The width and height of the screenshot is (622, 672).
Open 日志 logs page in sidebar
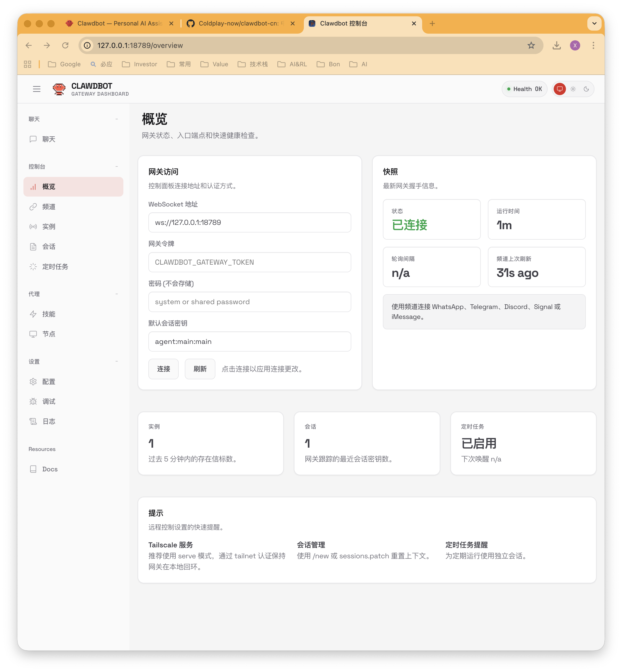click(73, 421)
